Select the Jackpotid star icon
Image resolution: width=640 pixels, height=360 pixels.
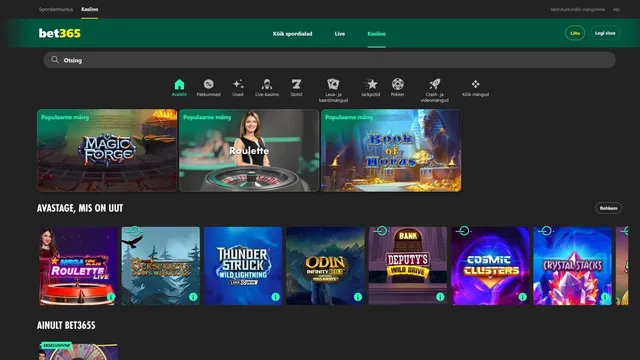click(x=371, y=84)
